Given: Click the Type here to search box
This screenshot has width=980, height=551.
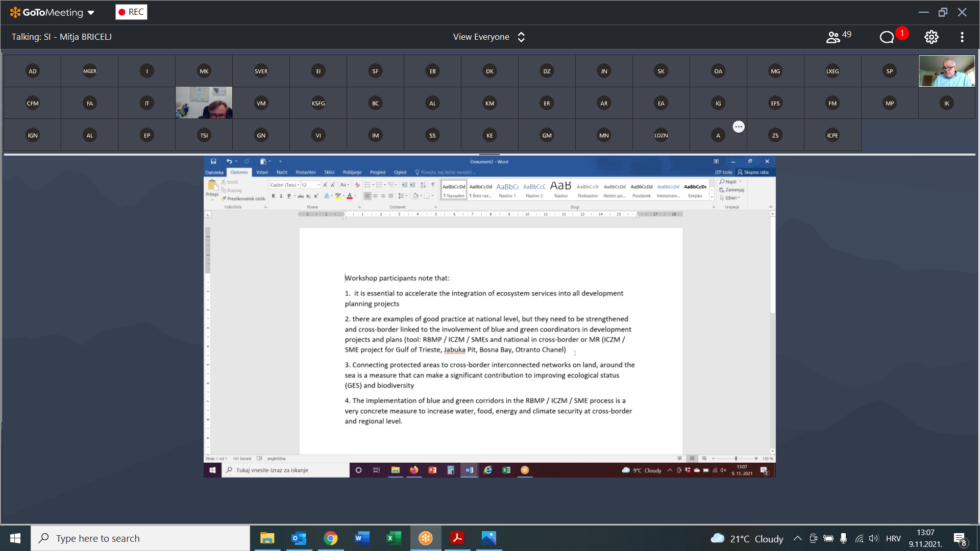Looking at the screenshot, I should [x=140, y=538].
